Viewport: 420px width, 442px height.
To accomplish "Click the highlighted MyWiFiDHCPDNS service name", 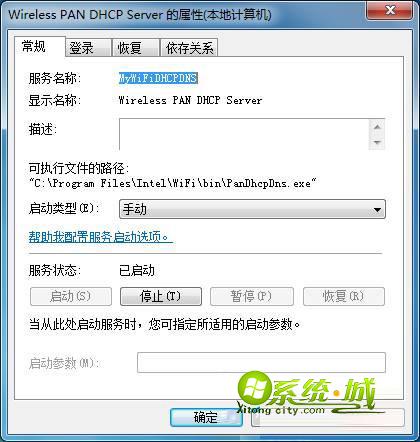I will coord(158,78).
